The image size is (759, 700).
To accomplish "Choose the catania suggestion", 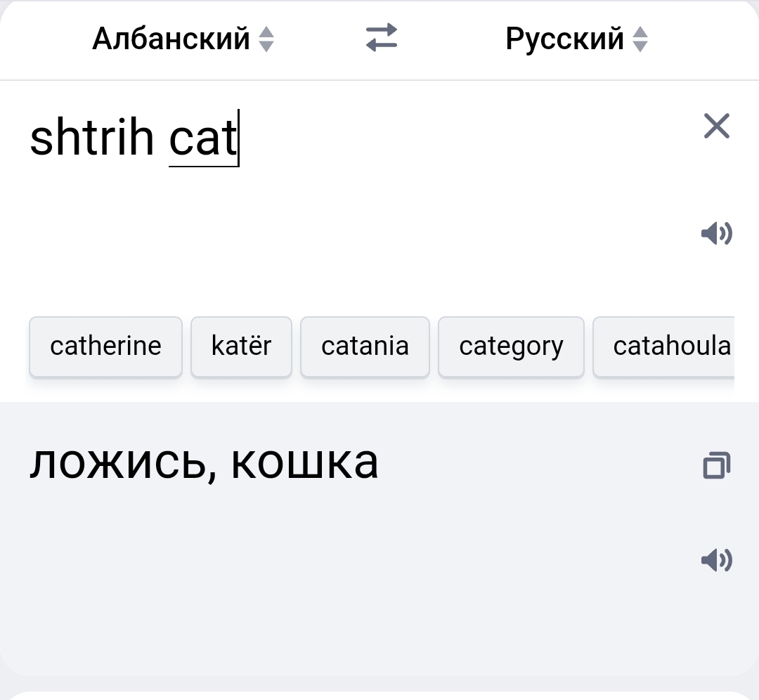I will (x=365, y=346).
